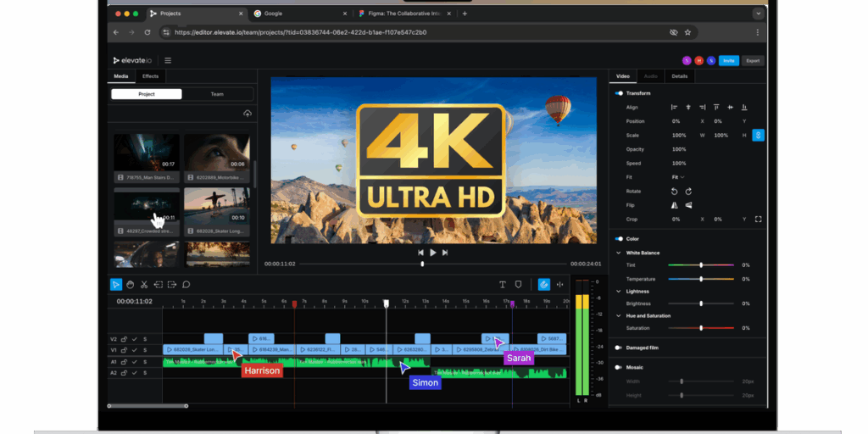Click the trim-end bracket icon
The image size is (868, 434).
click(x=172, y=285)
